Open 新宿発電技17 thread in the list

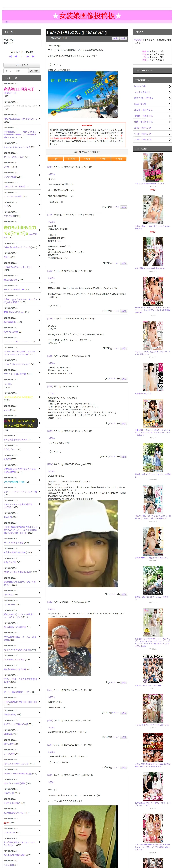tap(10, 322)
